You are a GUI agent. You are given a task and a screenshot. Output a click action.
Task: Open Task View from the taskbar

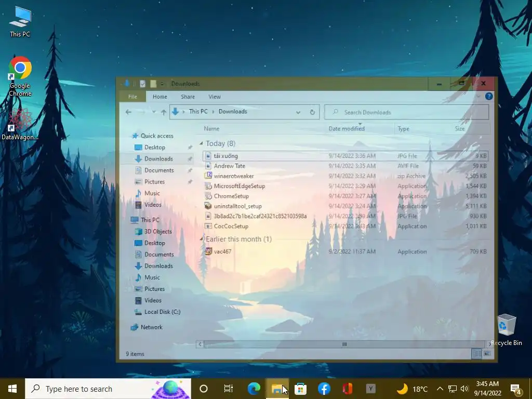[229, 389]
